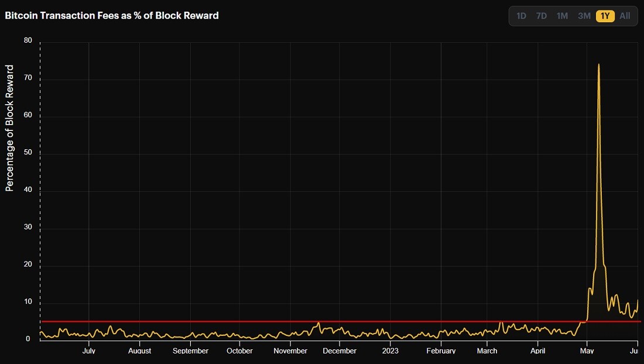The width and height of the screenshot is (644, 364).
Task: Click the 'September' x-axis label
Action: [191, 351]
